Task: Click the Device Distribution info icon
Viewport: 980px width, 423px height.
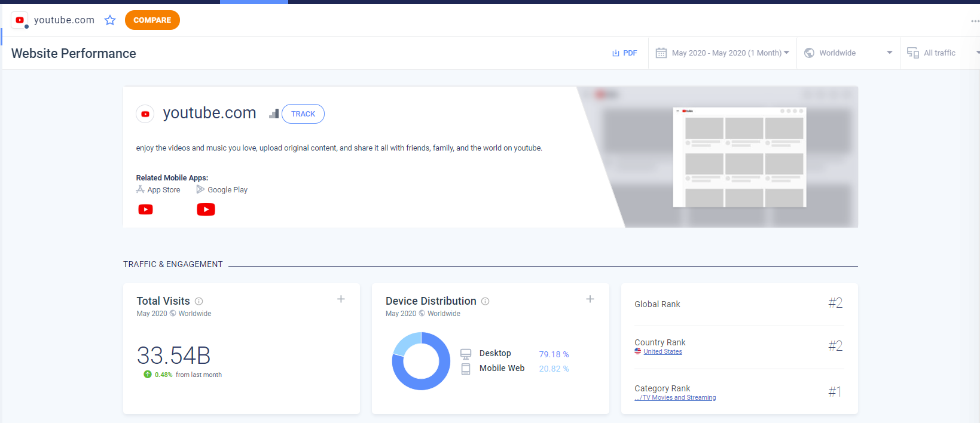Action: pyautogui.click(x=486, y=302)
